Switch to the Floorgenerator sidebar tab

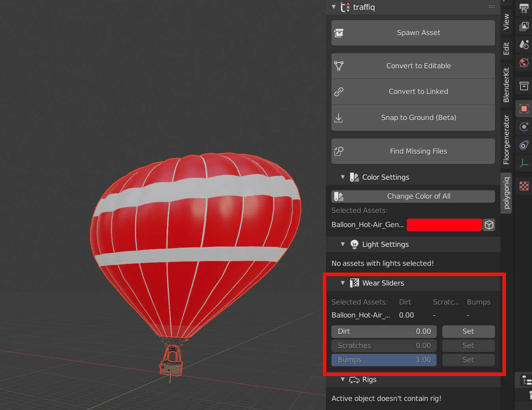coord(506,140)
